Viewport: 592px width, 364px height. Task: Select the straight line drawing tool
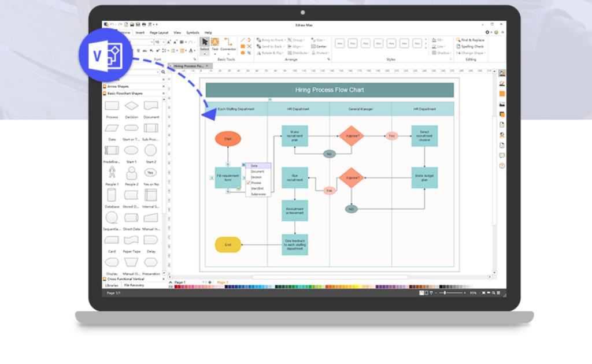coord(243,40)
